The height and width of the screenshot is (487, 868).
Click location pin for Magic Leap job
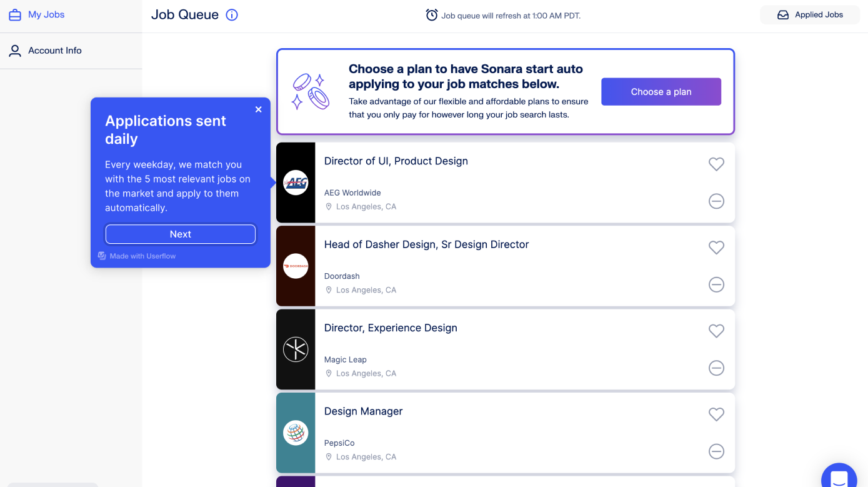pos(329,374)
